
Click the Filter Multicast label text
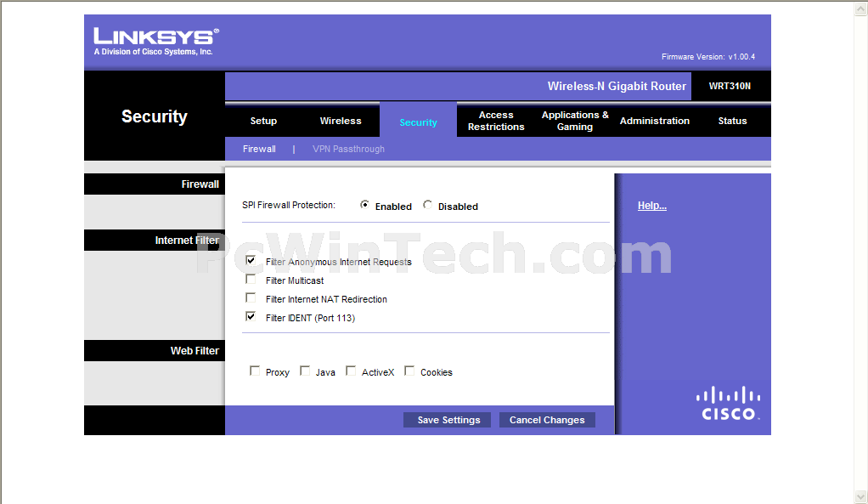pos(295,280)
